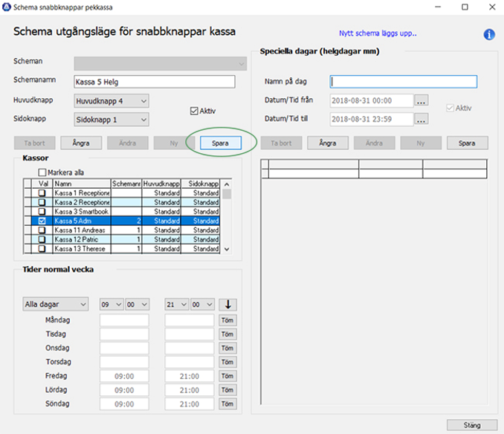Image resolution: width=504 pixels, height=434 pixels.
Task: Open the Sidoknapp 1 dropdown
Action: 112,120
